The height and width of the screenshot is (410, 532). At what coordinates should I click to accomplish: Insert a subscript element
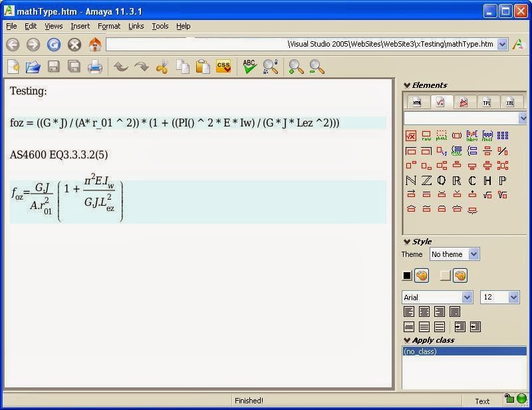(x=426, y=166)
